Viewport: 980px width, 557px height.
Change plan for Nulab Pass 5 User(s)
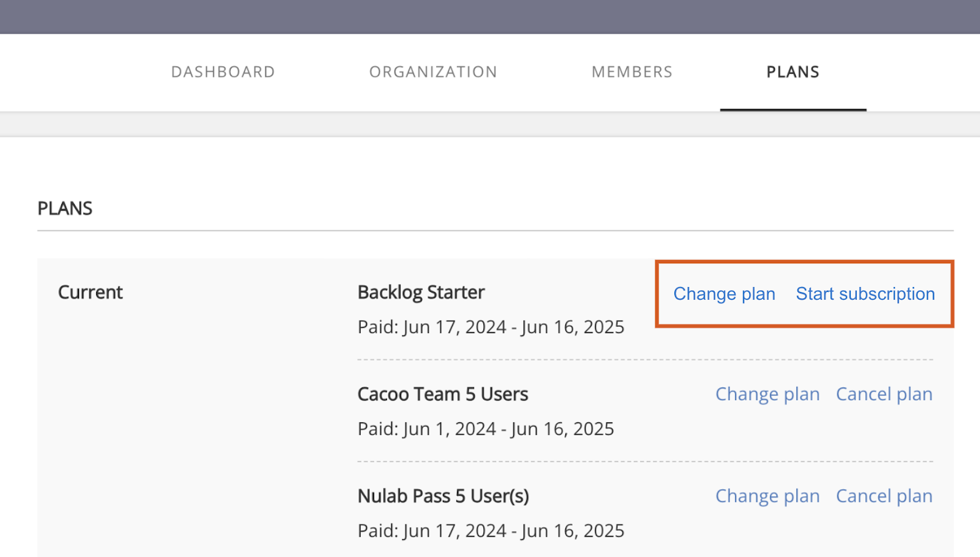coord(767,496)
